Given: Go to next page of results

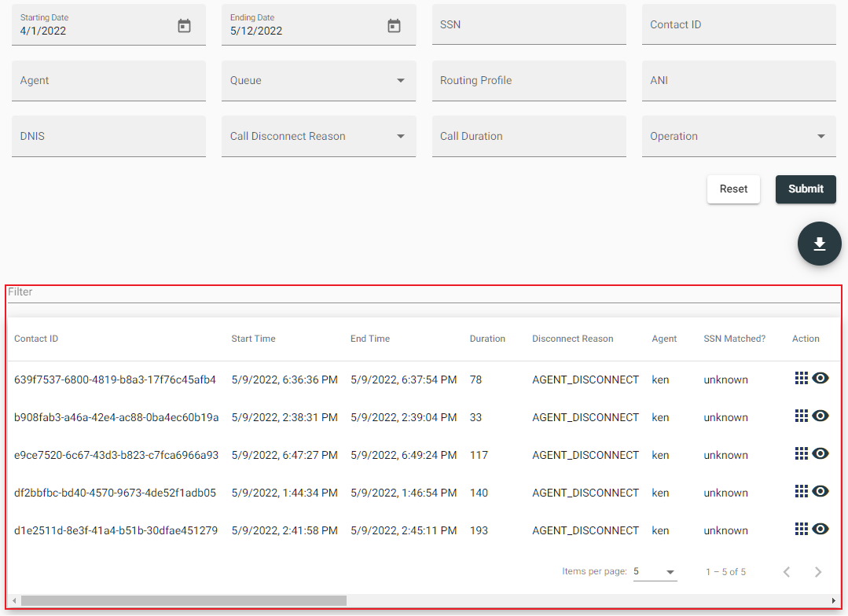Looking at the screenshot, I should click(817, 572).
